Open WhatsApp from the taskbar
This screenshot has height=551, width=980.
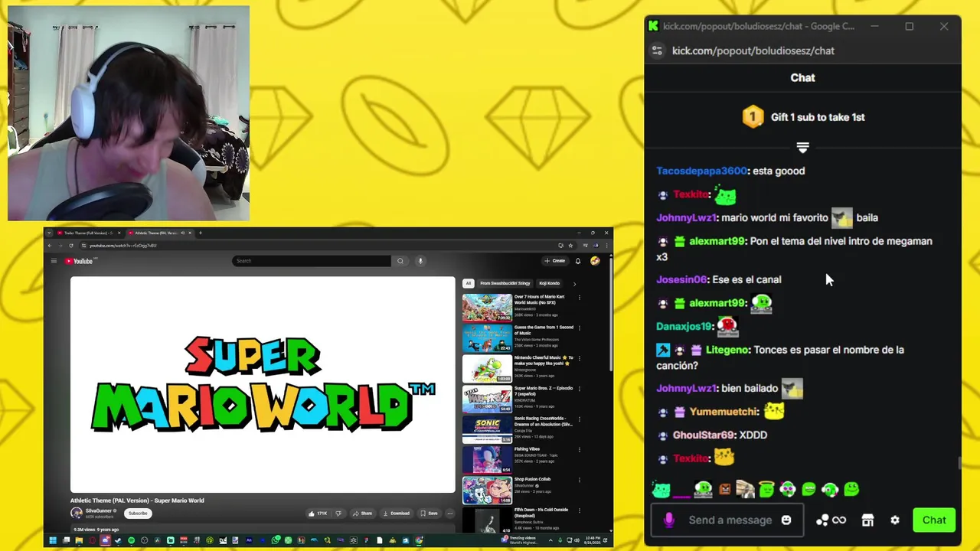coord(276,540)
